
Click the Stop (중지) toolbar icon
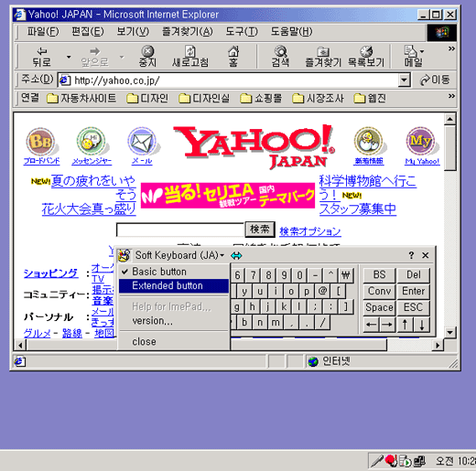pyautogui.click(x=147, y=51)
